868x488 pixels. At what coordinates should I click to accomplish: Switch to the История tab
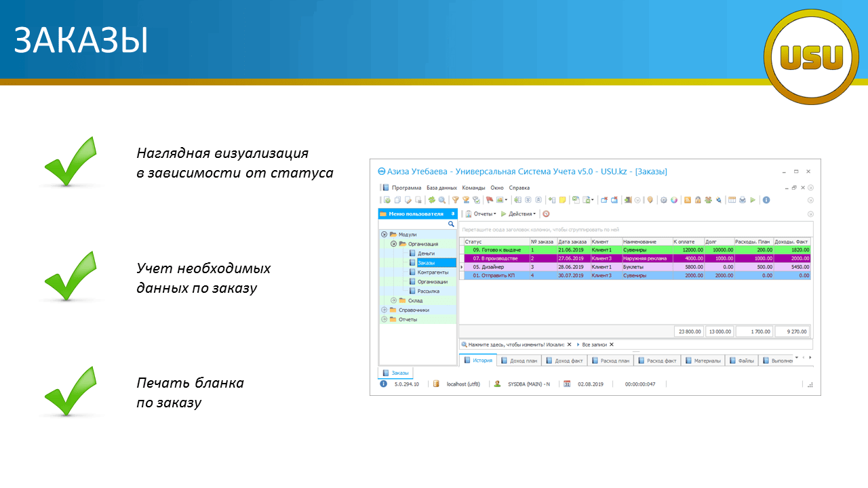[x=478, y=361]
